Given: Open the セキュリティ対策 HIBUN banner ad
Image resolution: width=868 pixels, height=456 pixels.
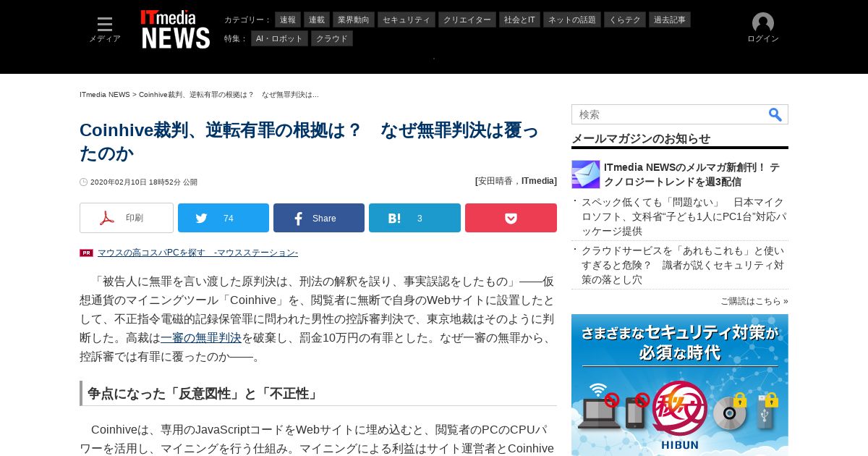Looking at the screenshot, I should [680, 384].
